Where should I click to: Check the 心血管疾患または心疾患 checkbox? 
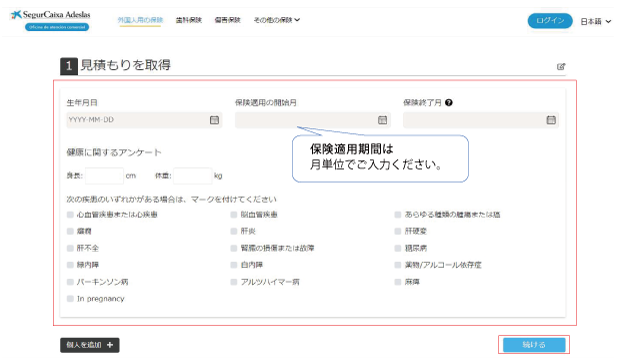(70, 215)
